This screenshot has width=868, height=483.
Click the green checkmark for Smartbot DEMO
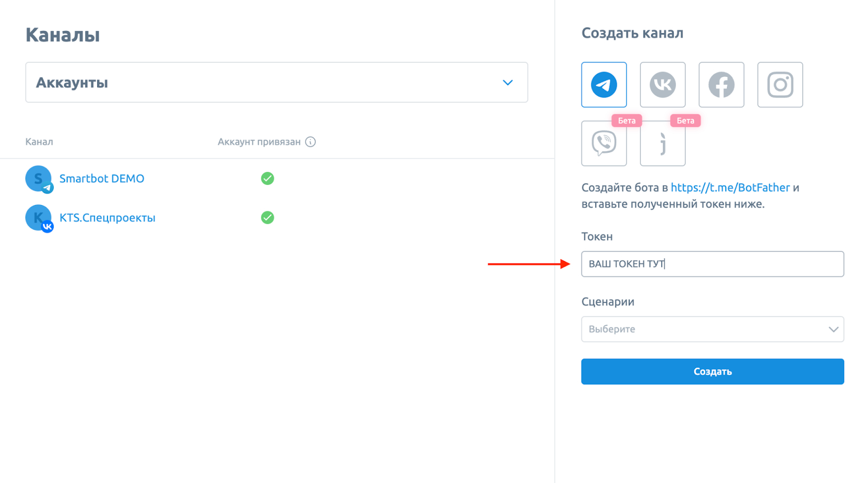tap(267, 178)
